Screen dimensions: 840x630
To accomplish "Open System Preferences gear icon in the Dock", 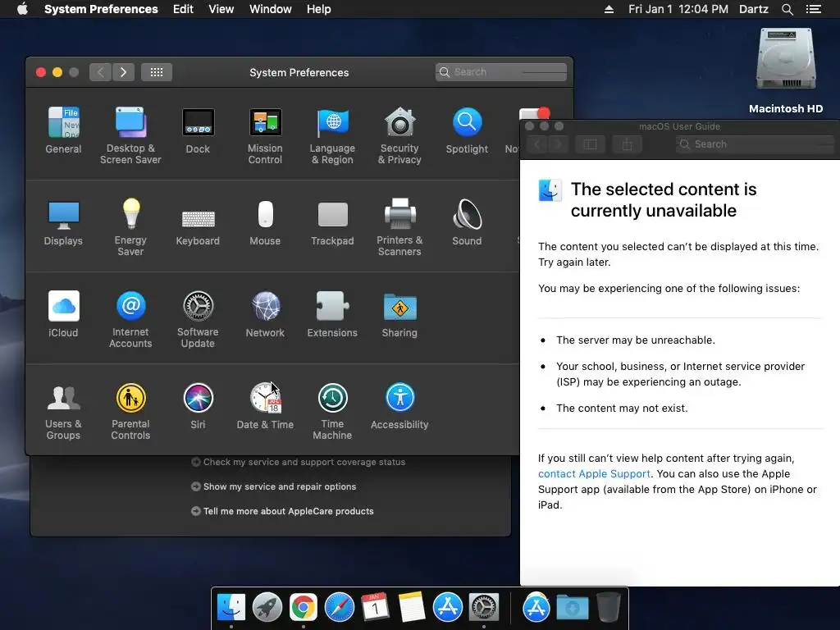I will click(x=484, y=608).
